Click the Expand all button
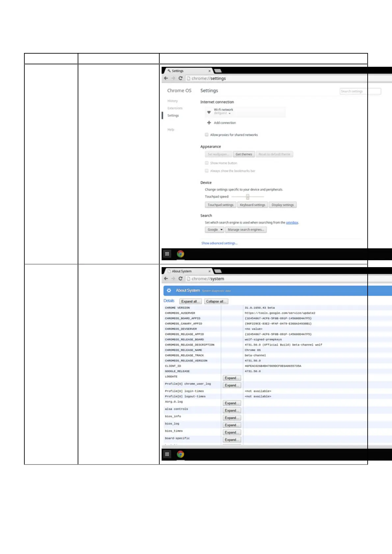This screenshot has width=392, height=554. point(191,301)
